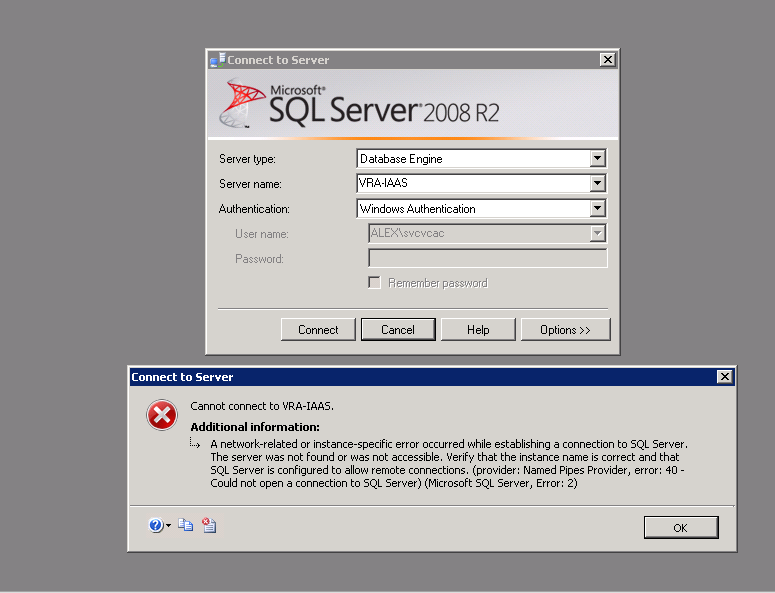Expand the Server name dropdown

(597, 183)
